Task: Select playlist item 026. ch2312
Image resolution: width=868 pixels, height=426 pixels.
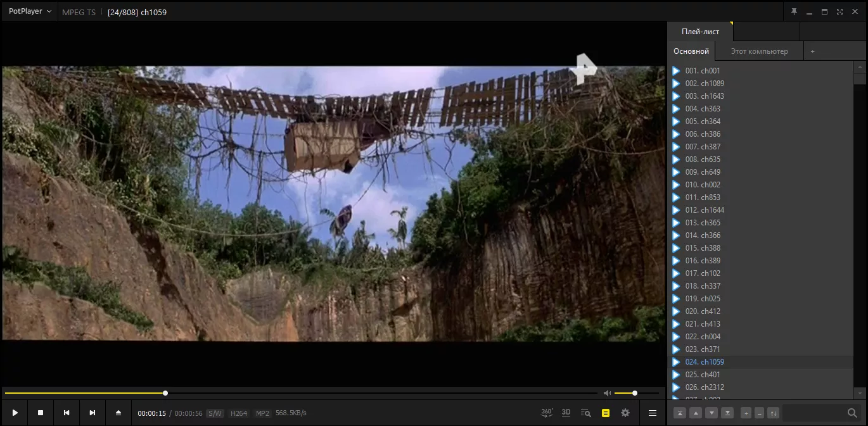Action: (761, 387)
